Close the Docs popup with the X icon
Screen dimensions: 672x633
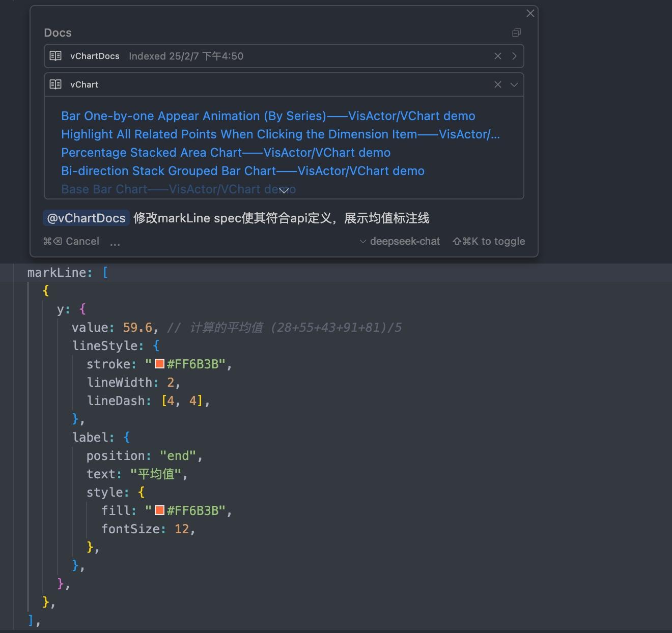tap(530, 13)
